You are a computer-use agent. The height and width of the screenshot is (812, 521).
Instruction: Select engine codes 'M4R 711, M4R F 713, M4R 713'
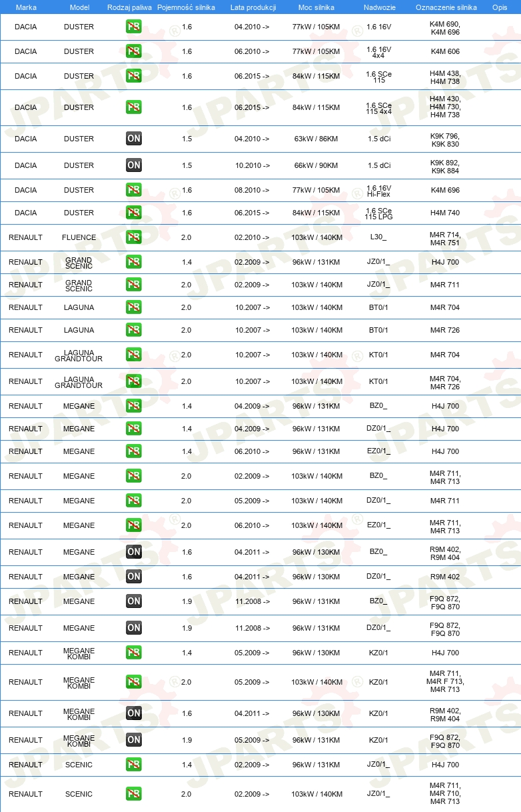click(x=446, y=682)
